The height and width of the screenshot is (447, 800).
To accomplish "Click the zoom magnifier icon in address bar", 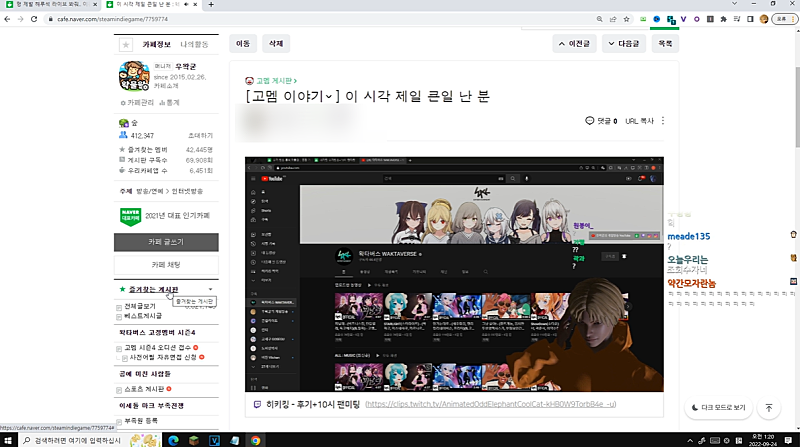I will 599,19.
